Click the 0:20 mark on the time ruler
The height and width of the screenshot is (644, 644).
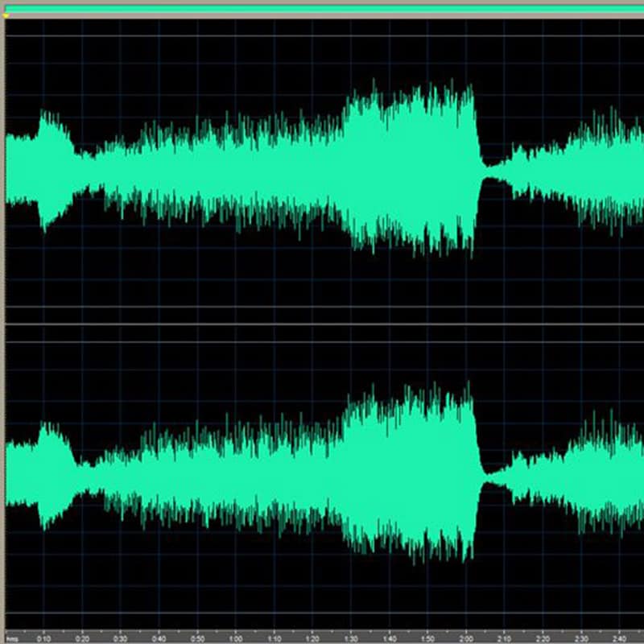[82, 639]
